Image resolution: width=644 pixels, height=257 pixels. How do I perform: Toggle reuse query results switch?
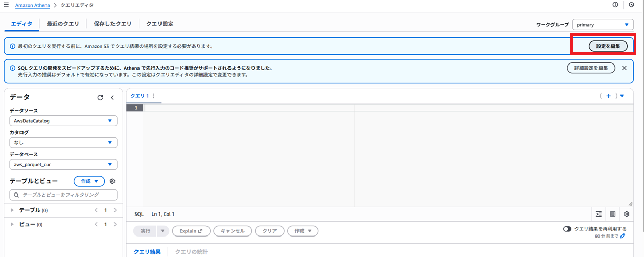567,229
